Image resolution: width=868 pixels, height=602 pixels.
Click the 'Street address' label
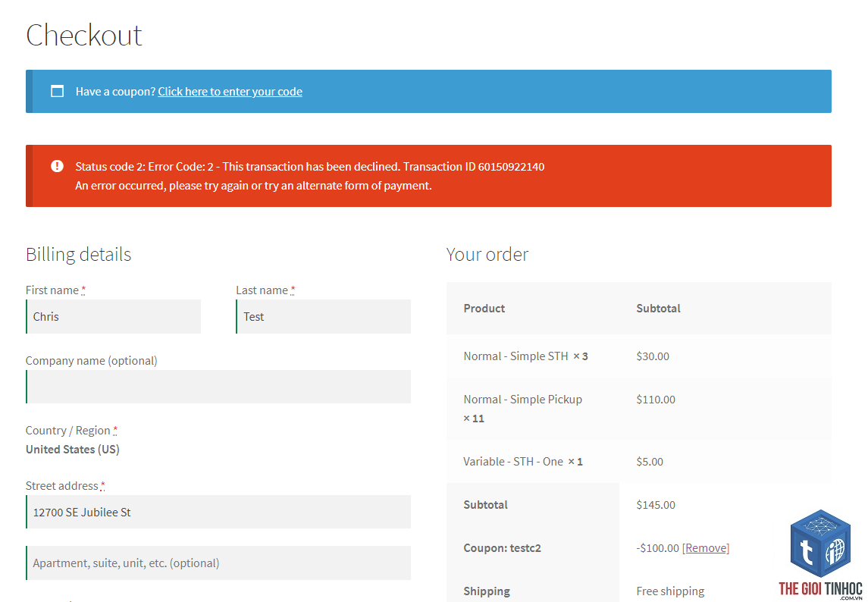pos(61,486)
